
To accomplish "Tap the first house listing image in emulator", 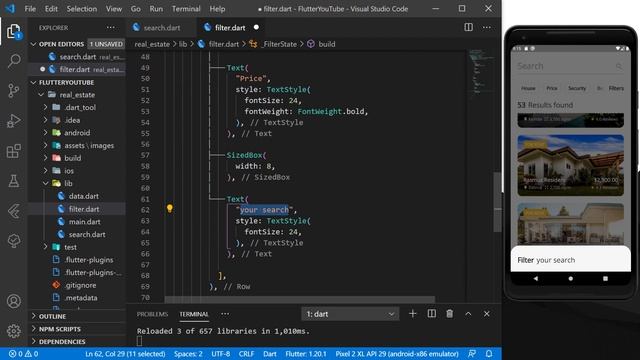I will coord(571,165).
